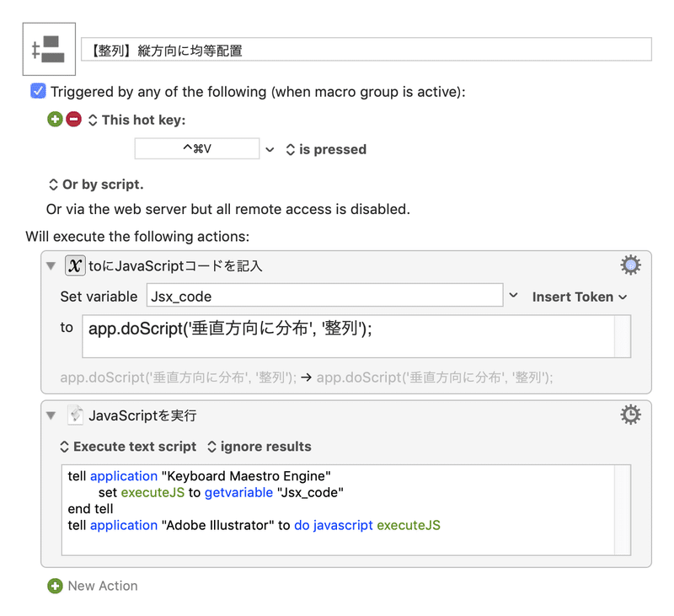Open the 'Or by script' options popup

click(95, 184)
